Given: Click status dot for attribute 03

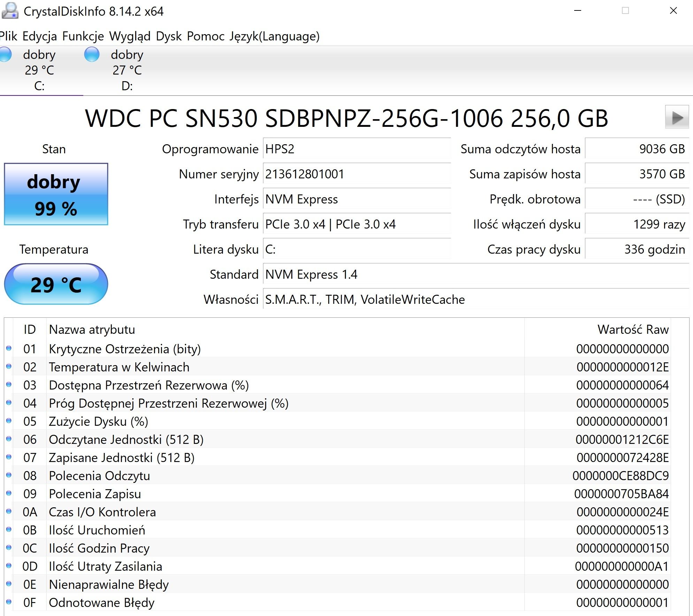Looking at the screenshot, I should point(9,385).
